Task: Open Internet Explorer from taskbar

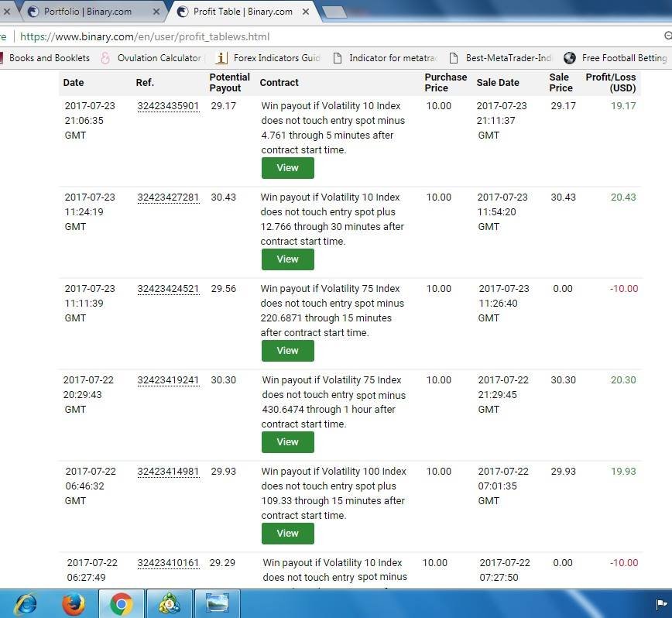Action: [26, 604]
